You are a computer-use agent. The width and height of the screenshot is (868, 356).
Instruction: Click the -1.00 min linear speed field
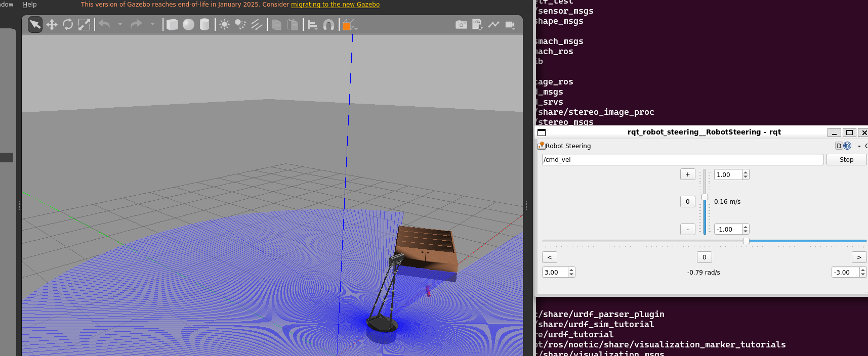pyautogui.click(x=728, y=229)
